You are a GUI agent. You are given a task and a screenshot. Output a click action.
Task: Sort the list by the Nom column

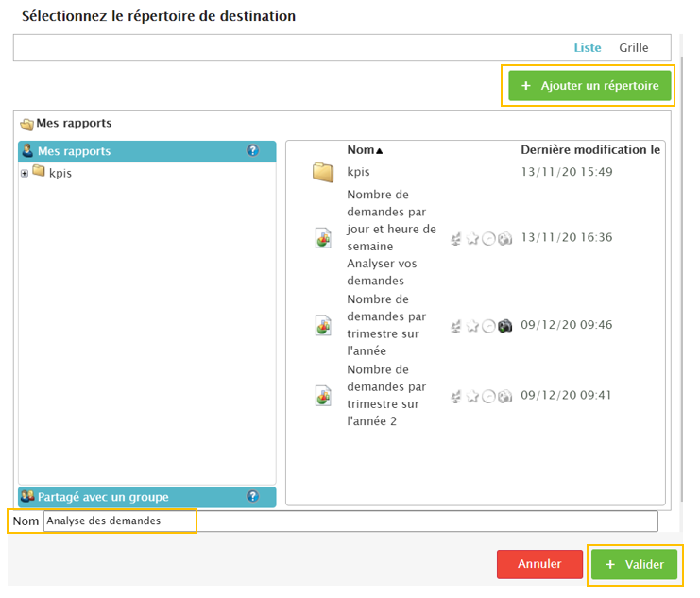365,150
